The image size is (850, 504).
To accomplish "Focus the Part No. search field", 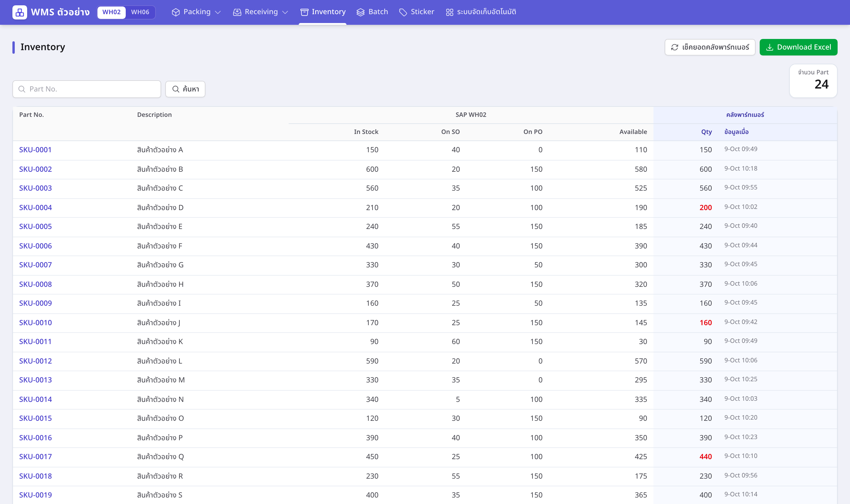I will pos(86,89).
